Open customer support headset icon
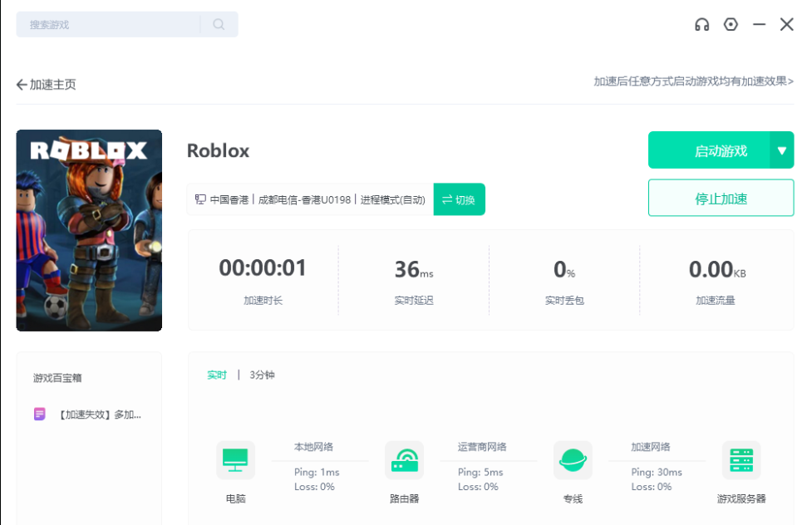 tap(701, 24)
